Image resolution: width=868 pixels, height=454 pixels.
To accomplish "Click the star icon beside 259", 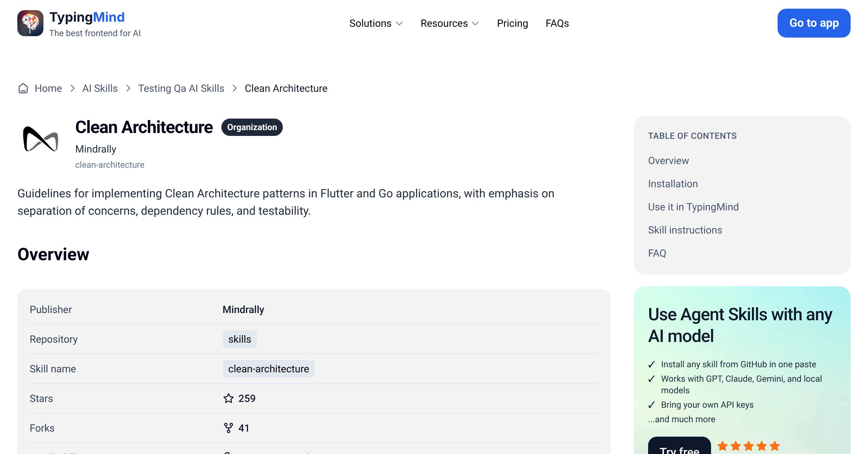I will 229,398.
